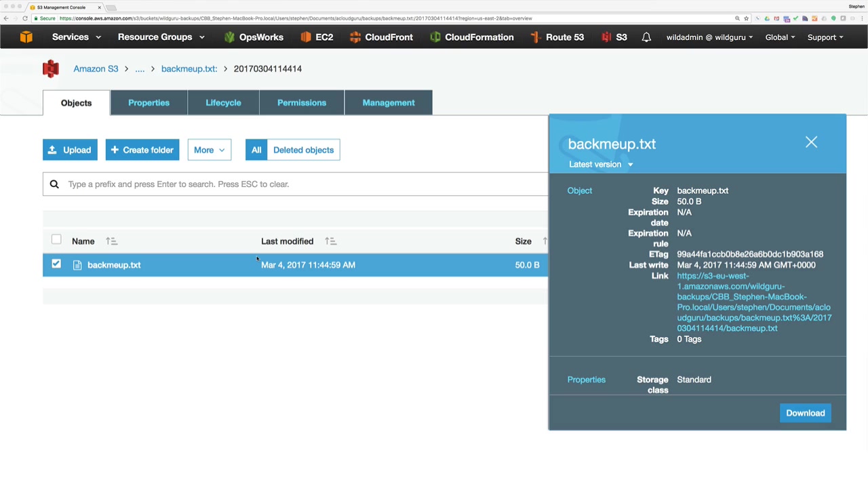The image size is (868, 488).
Task: Sort objects by Last modified
Action: (x=330, y=241)
